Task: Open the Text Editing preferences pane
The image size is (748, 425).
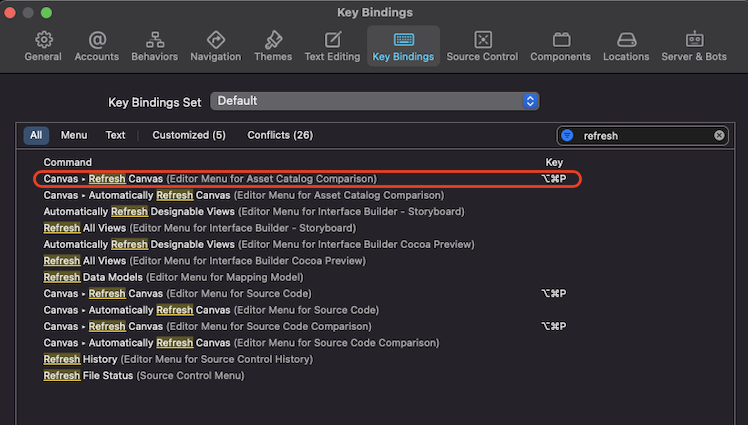Action: tap(332, 46)
